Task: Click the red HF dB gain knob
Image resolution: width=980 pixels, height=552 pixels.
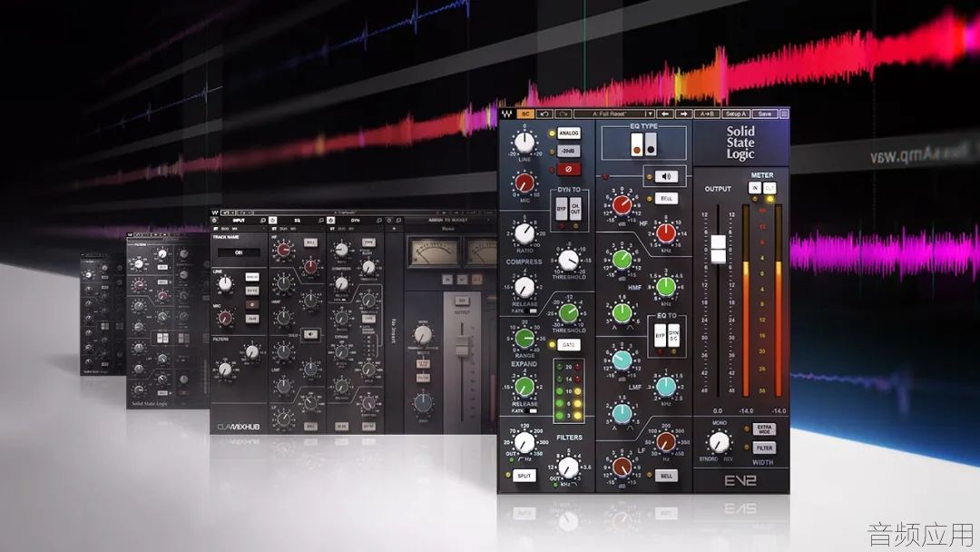Action: click(x=622, y=204)
